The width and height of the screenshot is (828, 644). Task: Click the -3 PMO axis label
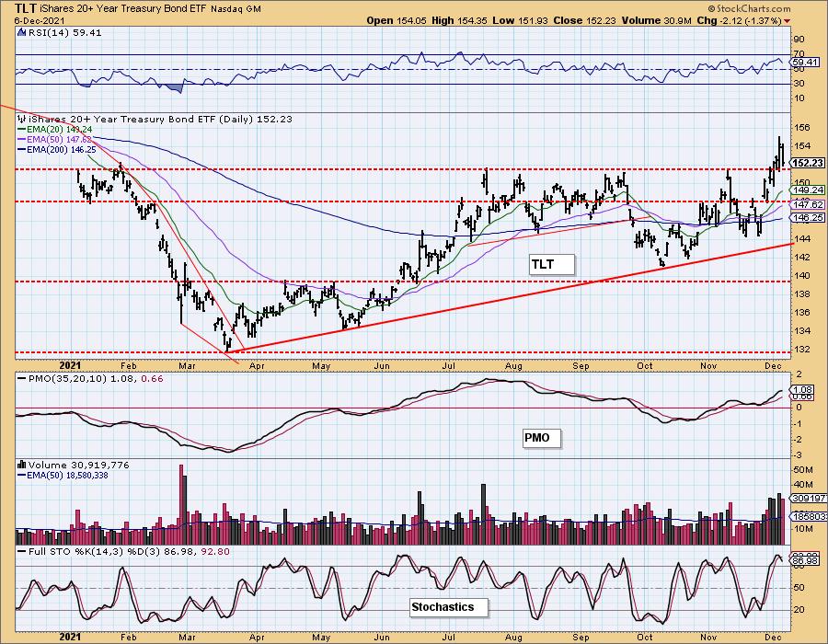[x=799, y=455]
